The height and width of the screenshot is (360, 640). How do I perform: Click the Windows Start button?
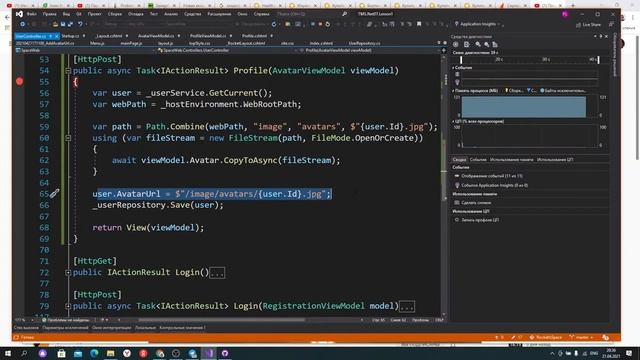(8, 353)
